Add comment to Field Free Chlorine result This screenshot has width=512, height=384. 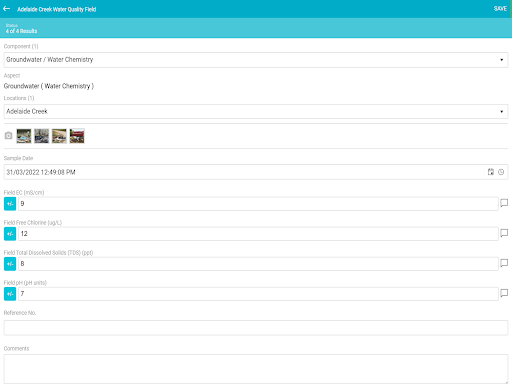(x=504, y=233)
